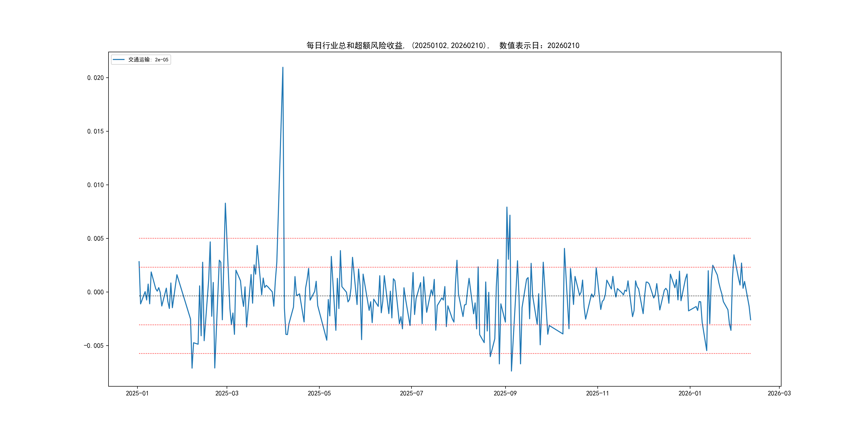Click the 2025-05 x-axis tick label
This screenshot has width=868, height=434.
pyautogui.click(x=319, y=393)
